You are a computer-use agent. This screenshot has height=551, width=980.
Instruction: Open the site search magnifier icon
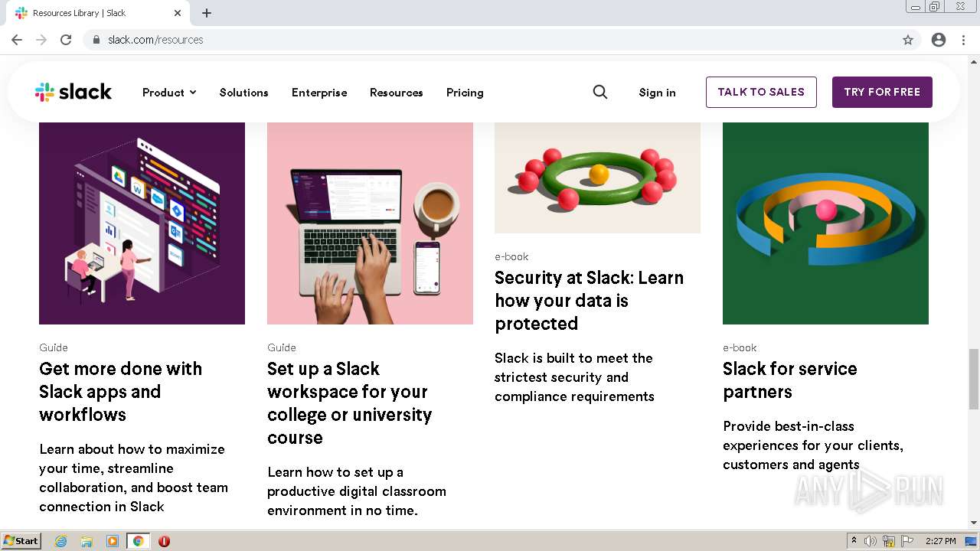[x=600, y=92]
